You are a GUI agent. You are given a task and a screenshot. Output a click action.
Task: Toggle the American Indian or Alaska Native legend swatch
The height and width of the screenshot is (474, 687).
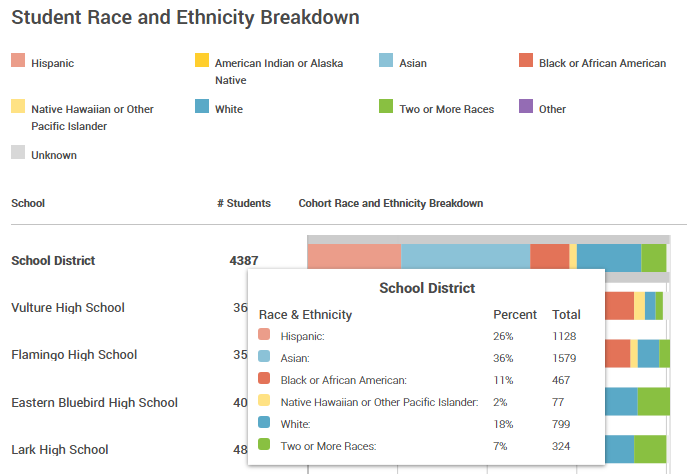point(202,62)
